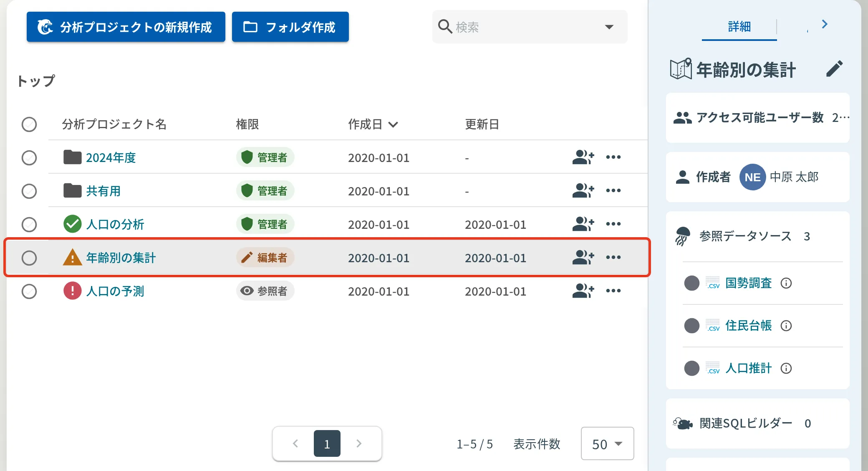This screenshot has width=868, height=471.
Task: Click 分析プロジェクトの新規作成 button
Action: [x=126, y=27]
